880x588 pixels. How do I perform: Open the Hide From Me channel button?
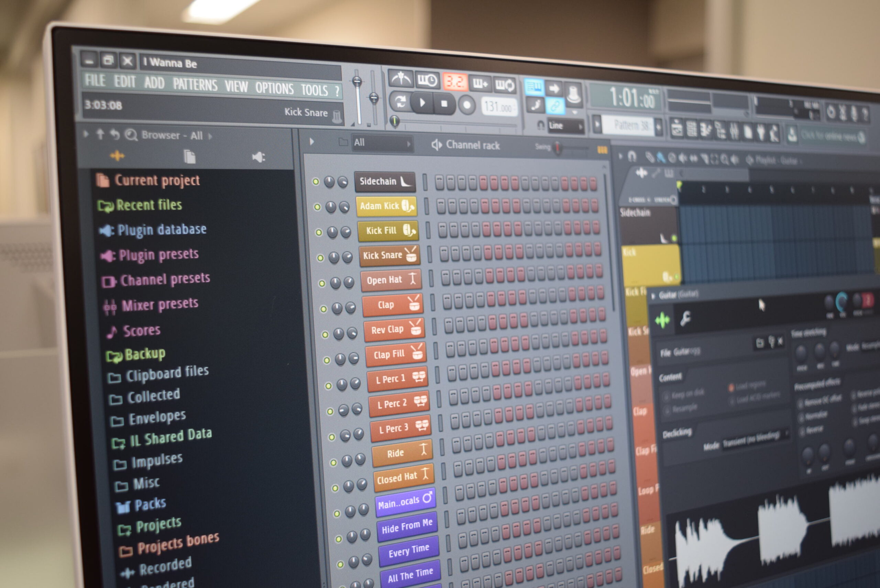tap(407, 526)
